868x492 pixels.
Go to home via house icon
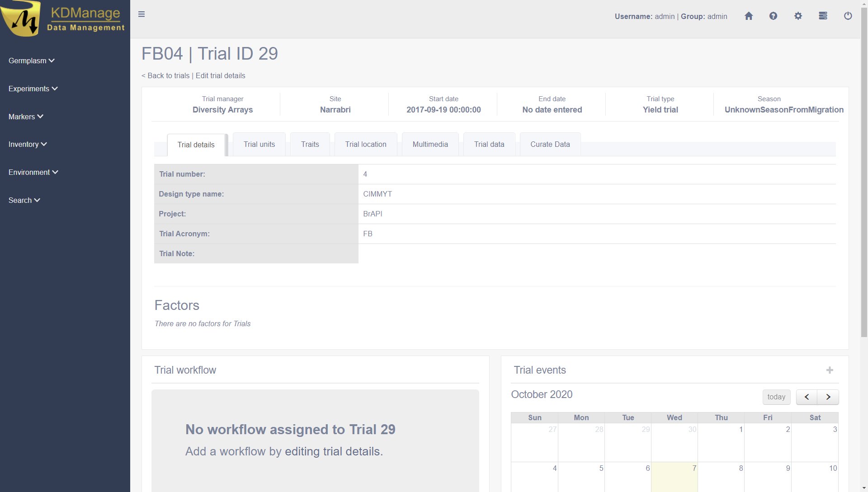pyautogui.click(x=749, y=16)
